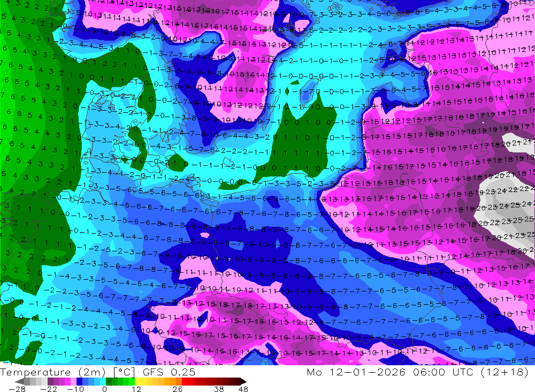Click the '(12+18)' forecast run label
Image resolution: width=535 pixels, height=392 pixels.
point(505,372)
